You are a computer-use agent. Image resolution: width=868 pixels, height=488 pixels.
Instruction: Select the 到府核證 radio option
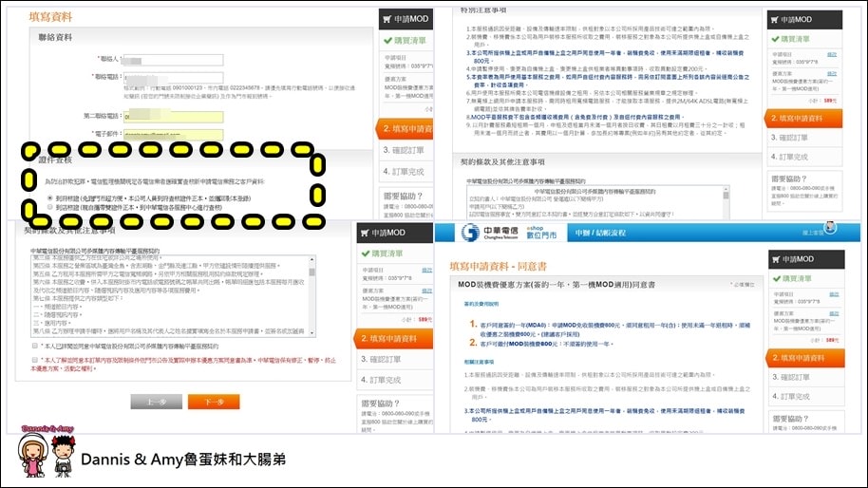click(x=49, y=198)
